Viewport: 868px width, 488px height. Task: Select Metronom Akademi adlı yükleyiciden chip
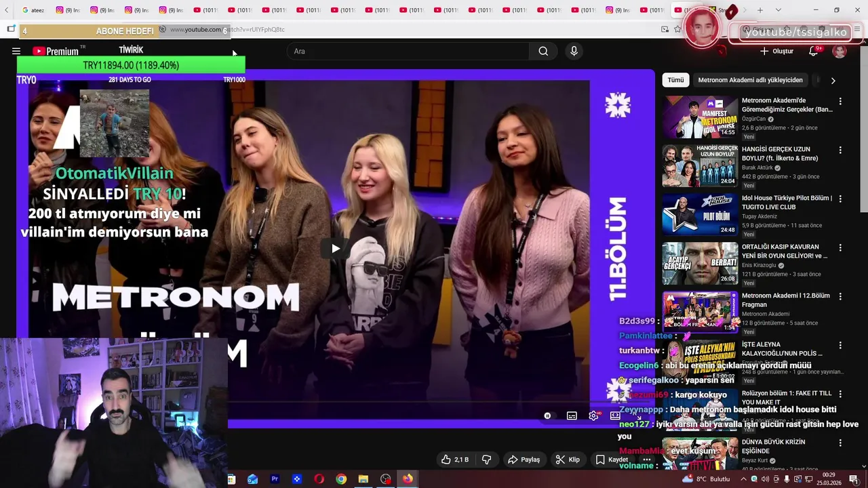pyautogui.click(x=751, y=80)
